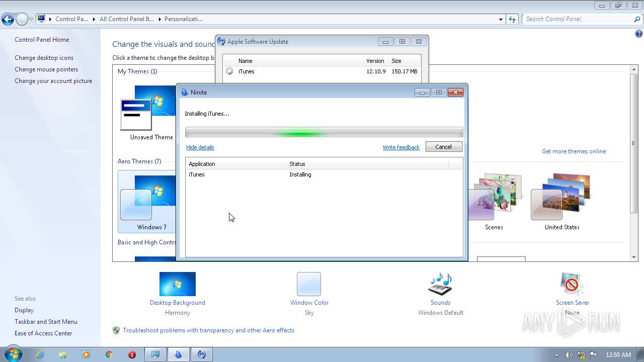644x362 pixels.
Task: Click Get more themes online link
Action: tap(574, 151)
